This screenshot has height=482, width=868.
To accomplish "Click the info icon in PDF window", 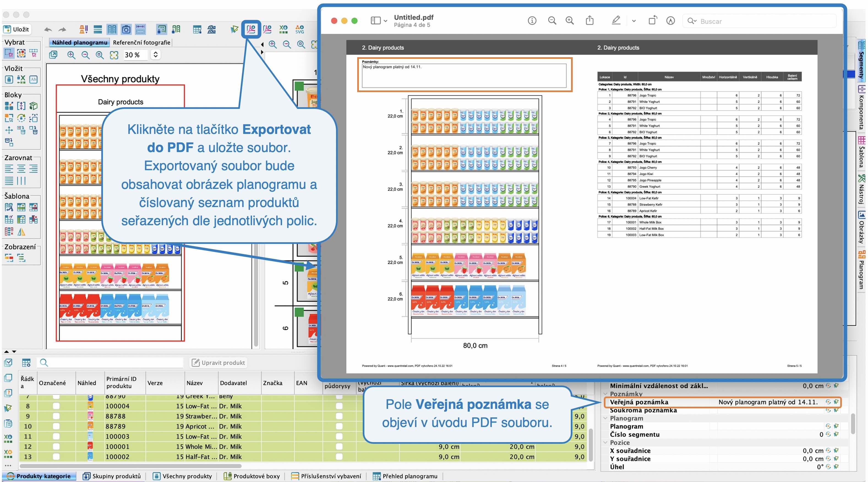I will [532, 21].
